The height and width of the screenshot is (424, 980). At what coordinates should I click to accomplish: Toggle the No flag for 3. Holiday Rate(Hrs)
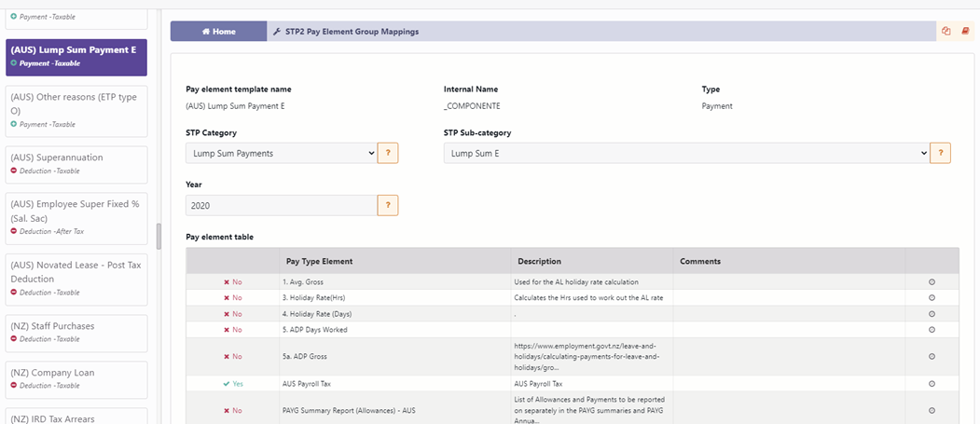[x=232, y=298]
